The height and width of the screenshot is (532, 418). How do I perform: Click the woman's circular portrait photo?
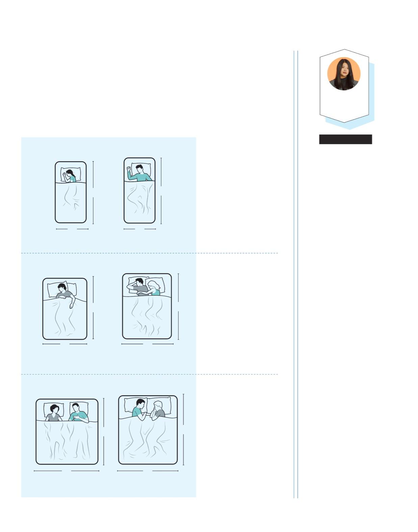(344, 74)
